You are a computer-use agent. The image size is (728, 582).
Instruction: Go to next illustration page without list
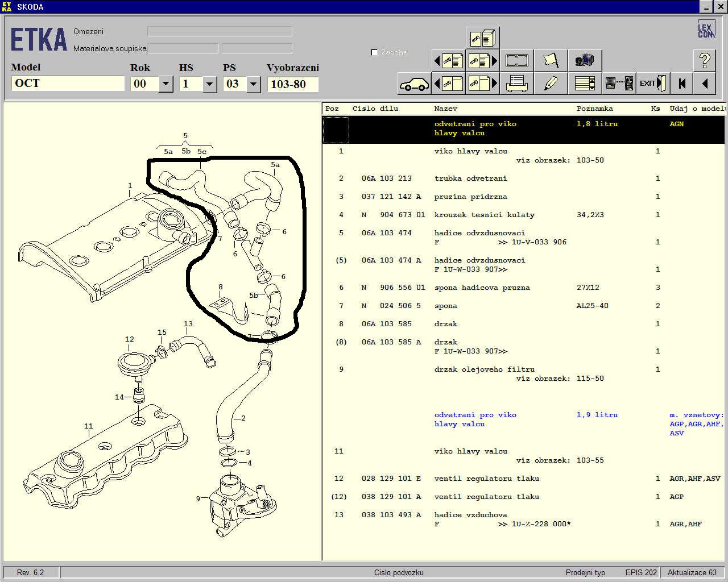coord(483,84)
